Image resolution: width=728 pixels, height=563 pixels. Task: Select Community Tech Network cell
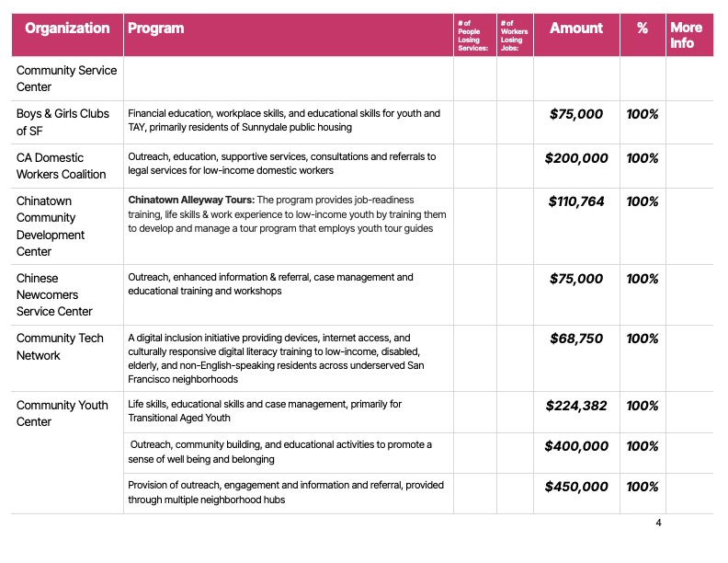click(60, 346)
